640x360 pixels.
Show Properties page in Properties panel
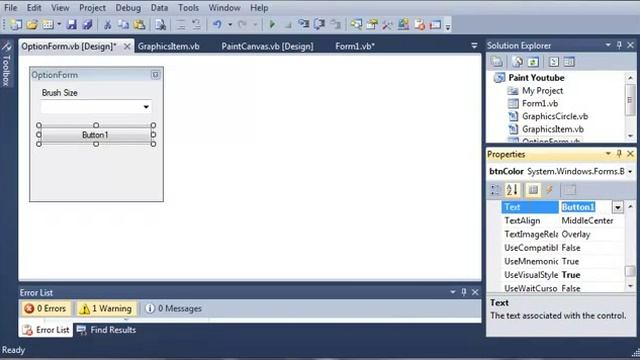coord(533,189)
